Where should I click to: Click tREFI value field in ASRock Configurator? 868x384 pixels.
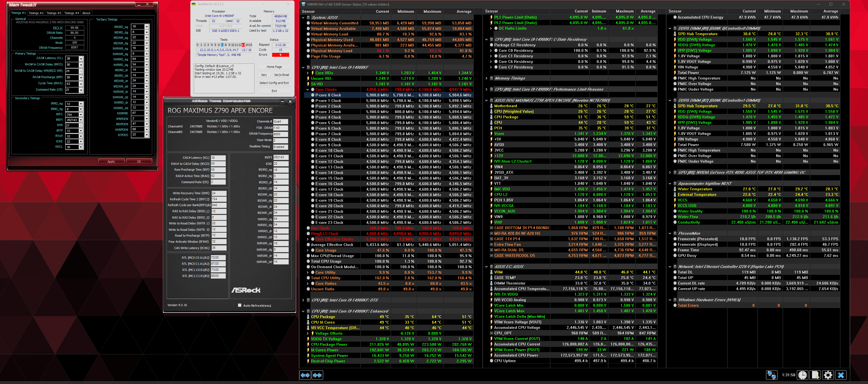[x=281, y=157]
